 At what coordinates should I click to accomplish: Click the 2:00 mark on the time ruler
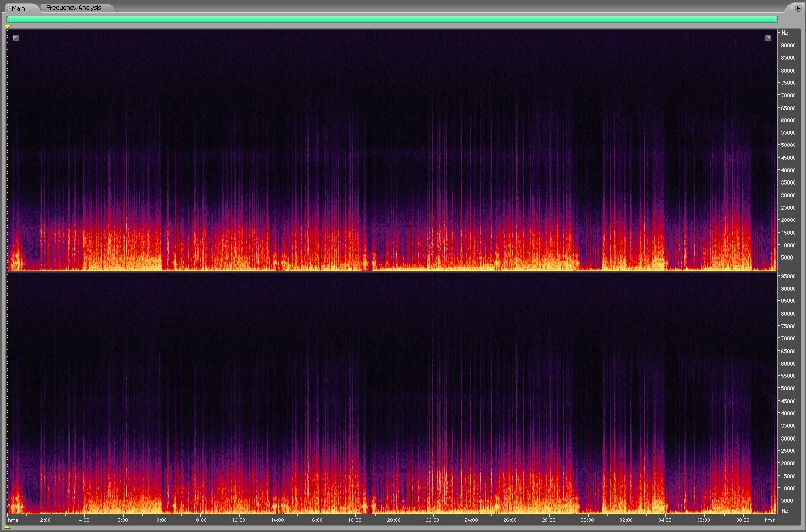click(x=45, y=520)
